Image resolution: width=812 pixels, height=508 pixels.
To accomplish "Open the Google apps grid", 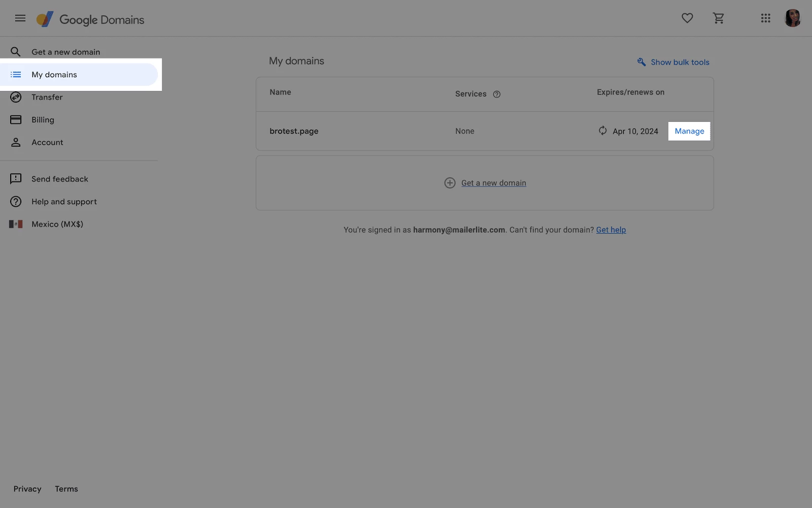I will 765,18.
